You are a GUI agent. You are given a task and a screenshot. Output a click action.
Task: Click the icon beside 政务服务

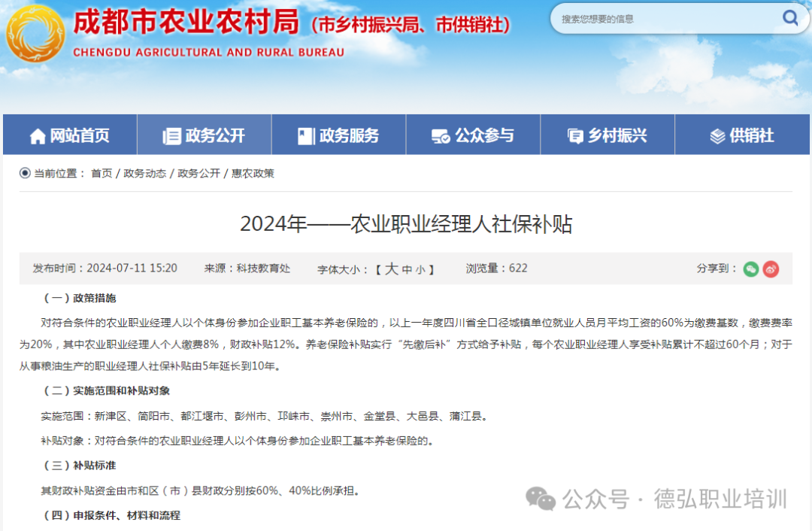pos(306,136)
